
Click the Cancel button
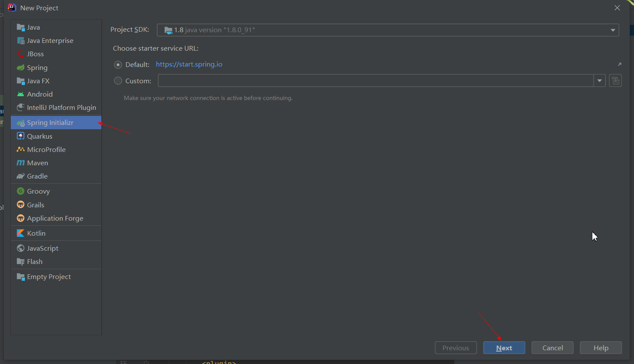552,348
